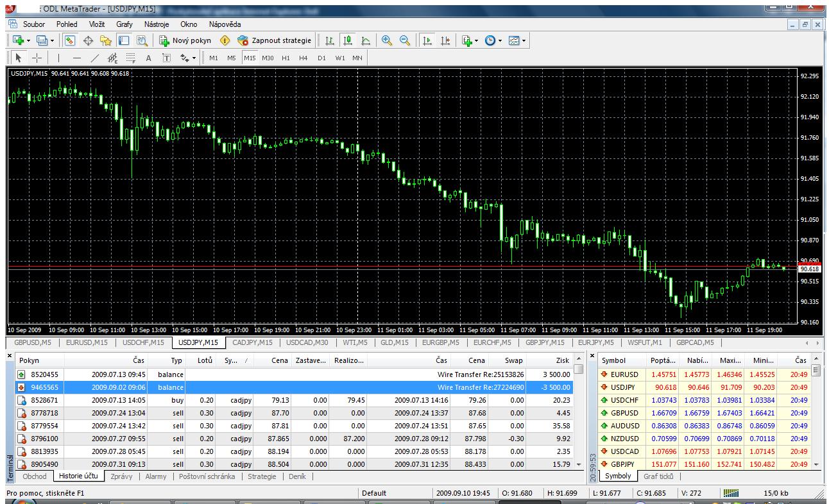Viewport: 829px width, 504px height.
Task: Open the new chart dropdown arrow
Action: click(28, 40)
